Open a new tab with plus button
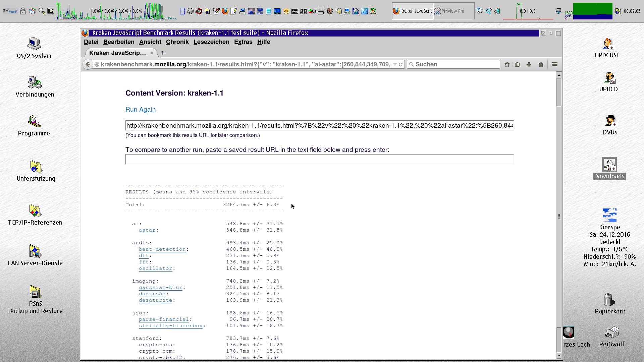This screenshot has height=362, width=644. (x=163, y=53)
